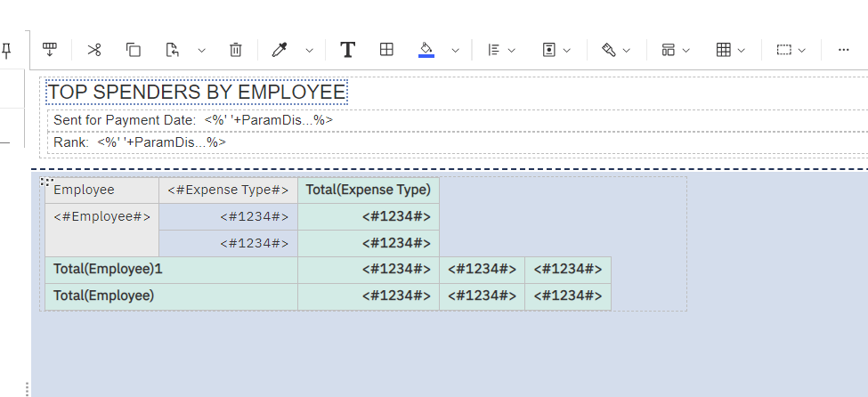Screen dimensions: 868x397
Task: Click the paste icon
Action: [173, 50]
